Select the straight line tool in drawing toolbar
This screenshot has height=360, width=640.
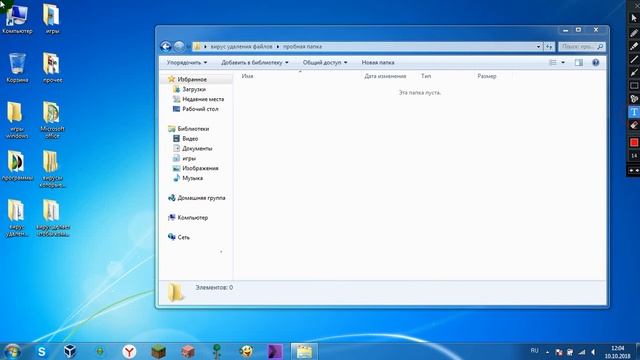[x=633, y=60]
